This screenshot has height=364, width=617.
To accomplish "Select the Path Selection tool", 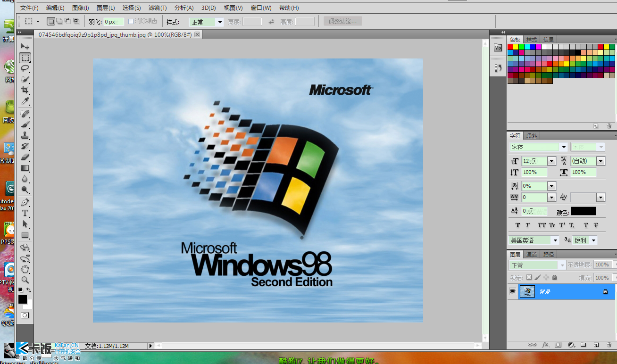I will click(x=25, y=224).
